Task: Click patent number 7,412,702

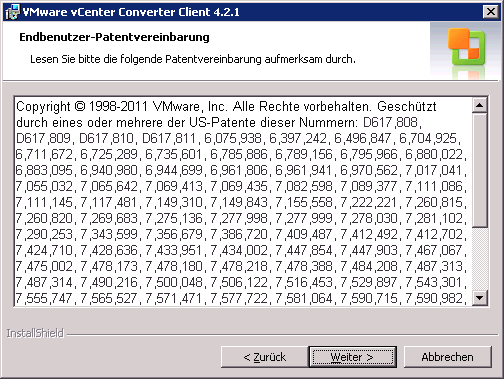Action: (434, 234)
